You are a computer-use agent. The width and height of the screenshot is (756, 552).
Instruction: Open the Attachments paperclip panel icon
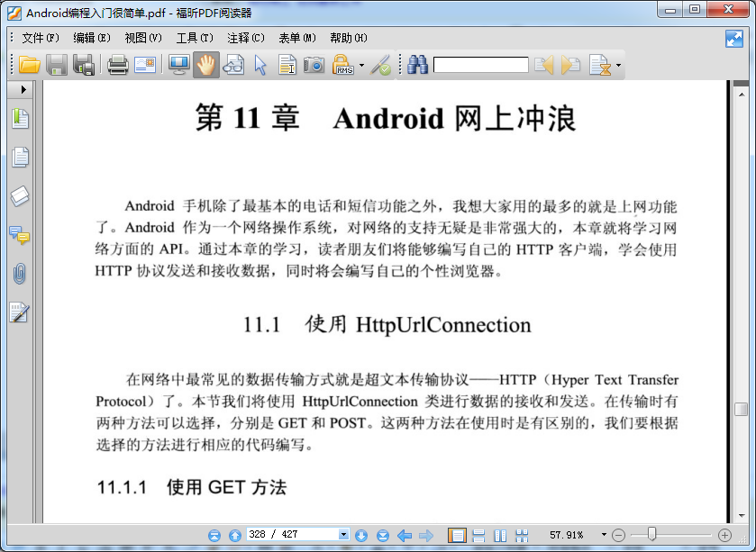[19, 274]
